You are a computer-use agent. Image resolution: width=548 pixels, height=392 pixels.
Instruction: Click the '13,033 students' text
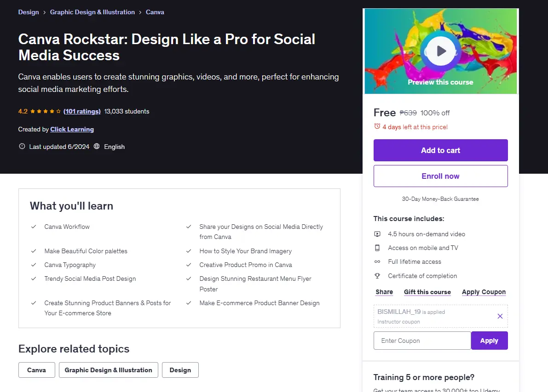127,111
